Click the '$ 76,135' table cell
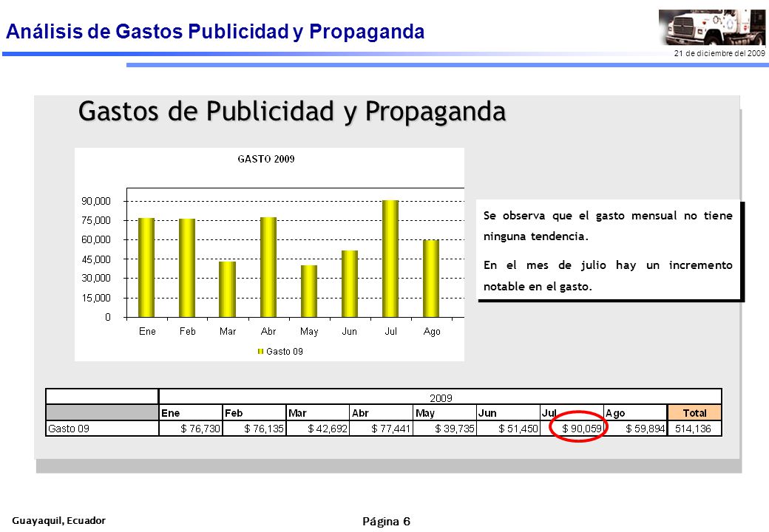769x532 pixels. (x=254, y=429)
